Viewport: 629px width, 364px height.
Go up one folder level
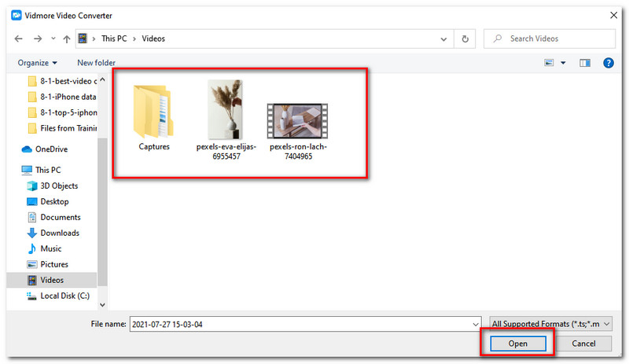point(67,39)
